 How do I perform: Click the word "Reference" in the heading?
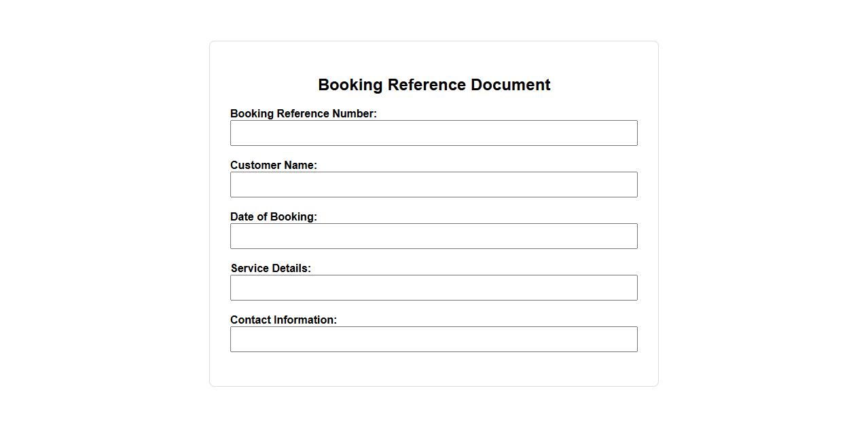point(427,85)
